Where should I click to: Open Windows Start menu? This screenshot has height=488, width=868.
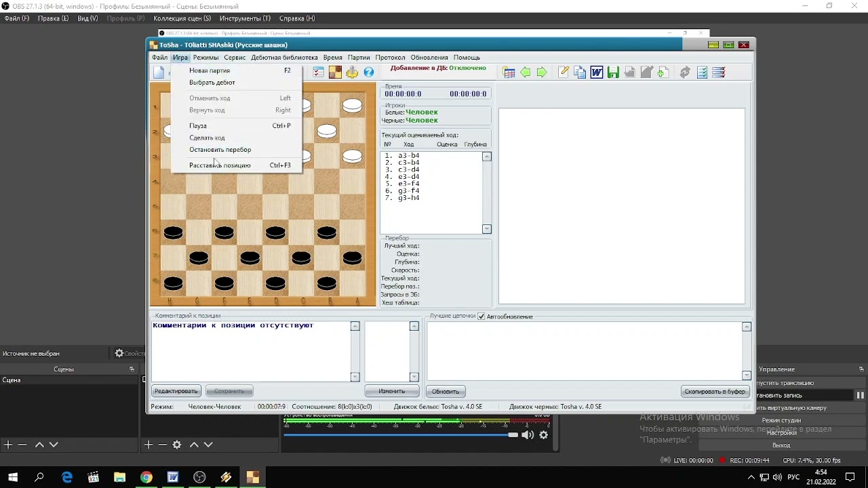[x=13, y=477]
